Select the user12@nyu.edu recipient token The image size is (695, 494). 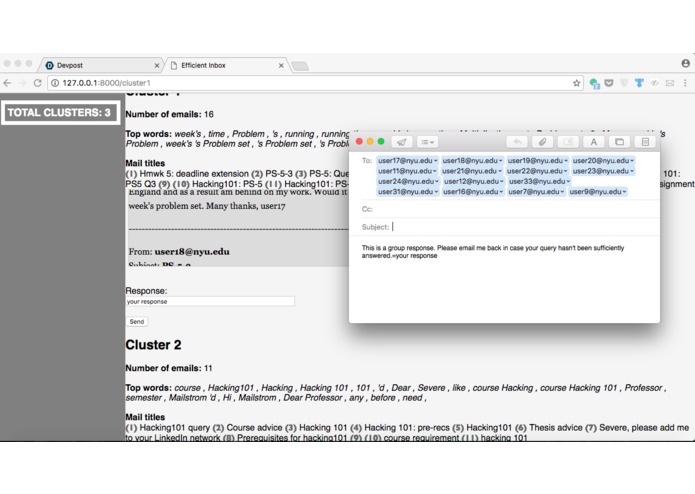click(473, 181)
